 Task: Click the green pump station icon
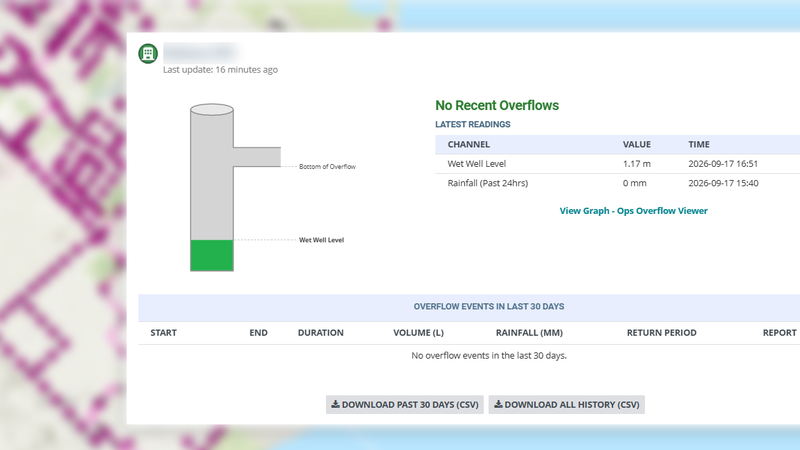[148, 54]
